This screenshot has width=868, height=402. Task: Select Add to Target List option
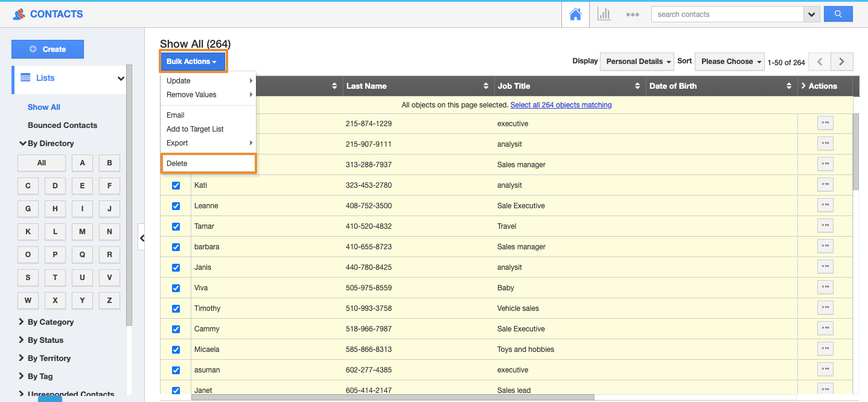195,129
